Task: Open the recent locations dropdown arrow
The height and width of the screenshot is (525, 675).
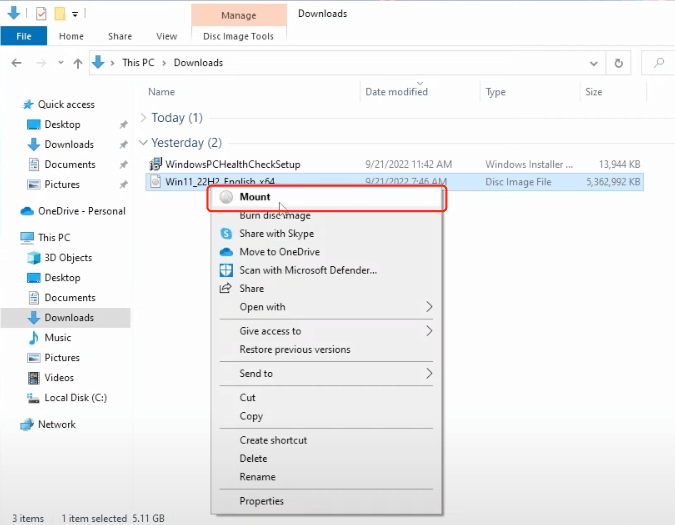Action: click(61, 63)
